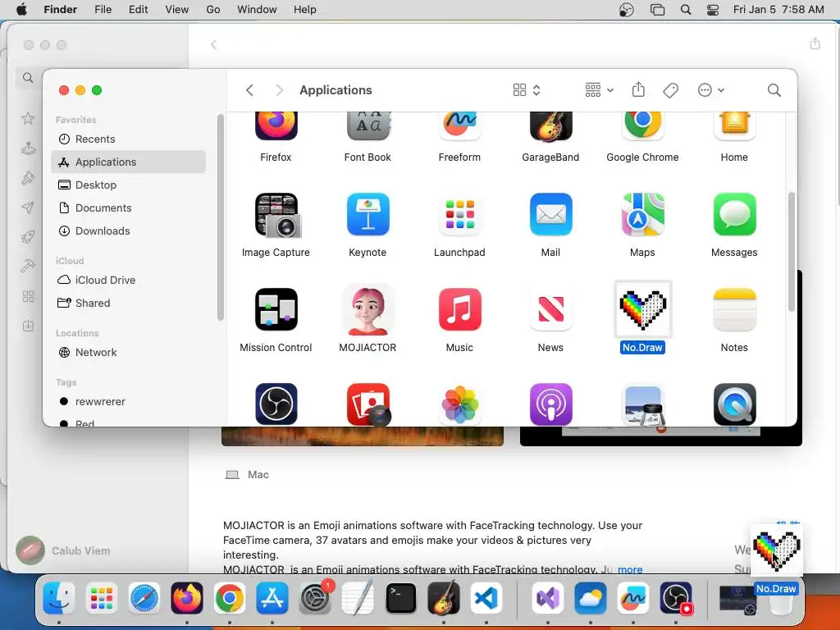Select the OBS app icon in Applications

pos(276,404)
